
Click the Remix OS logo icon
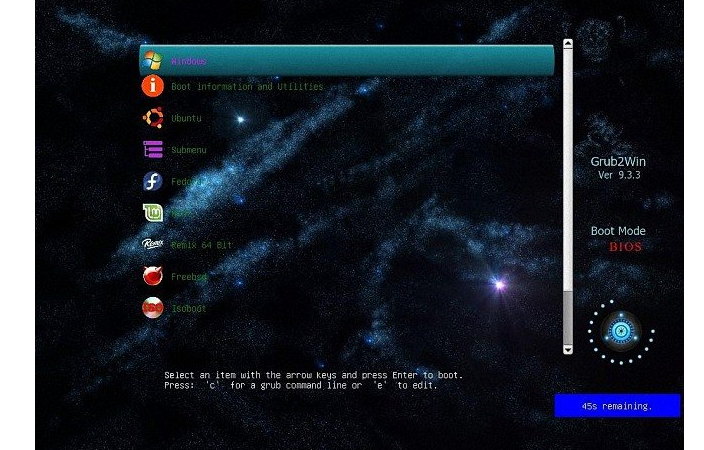[153, 244]
